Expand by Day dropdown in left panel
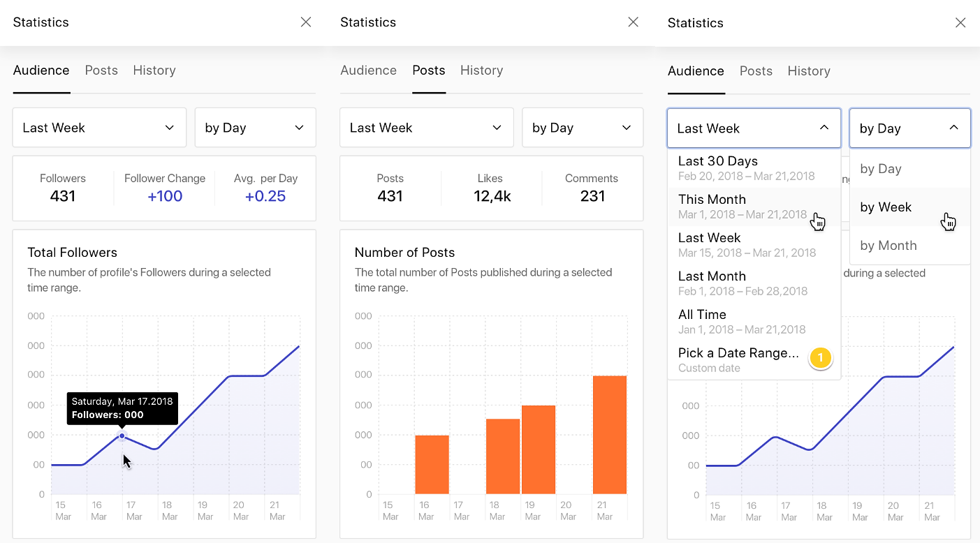980x543 pixels. [255, 128]
